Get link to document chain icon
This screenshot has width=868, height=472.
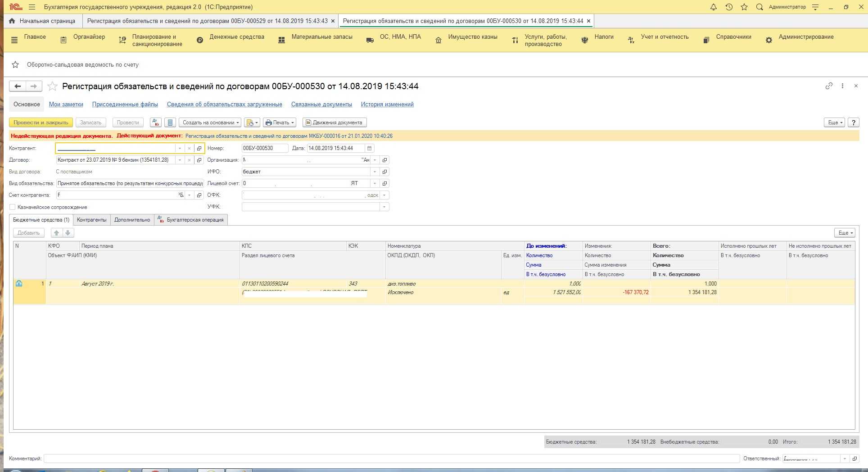(x=829, y=86)
